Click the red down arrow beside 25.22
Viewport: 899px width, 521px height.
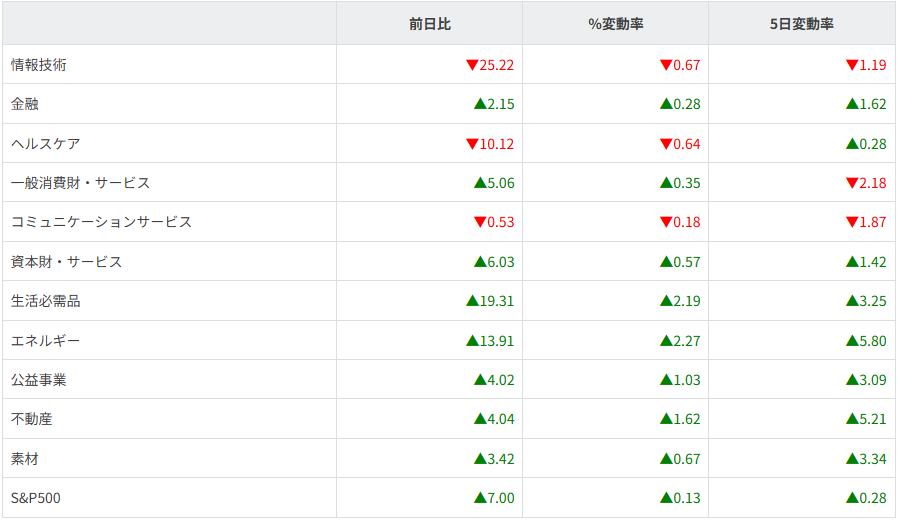click(x=472, y=65)
